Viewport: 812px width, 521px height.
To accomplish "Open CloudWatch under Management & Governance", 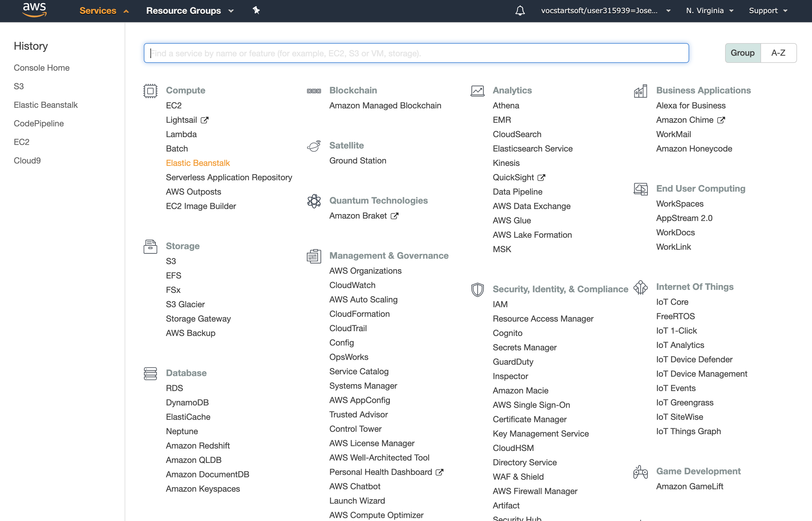I will click(x=352, y=285).
